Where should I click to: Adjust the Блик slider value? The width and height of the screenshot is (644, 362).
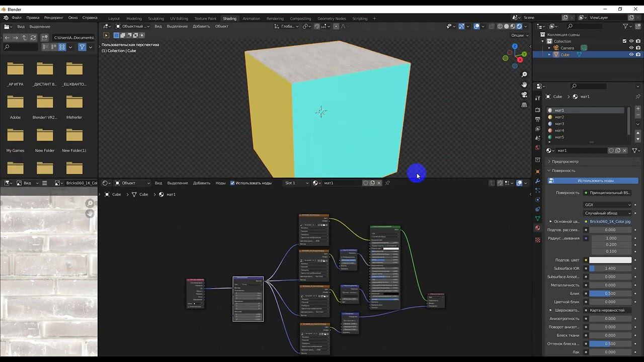point(610,293)
